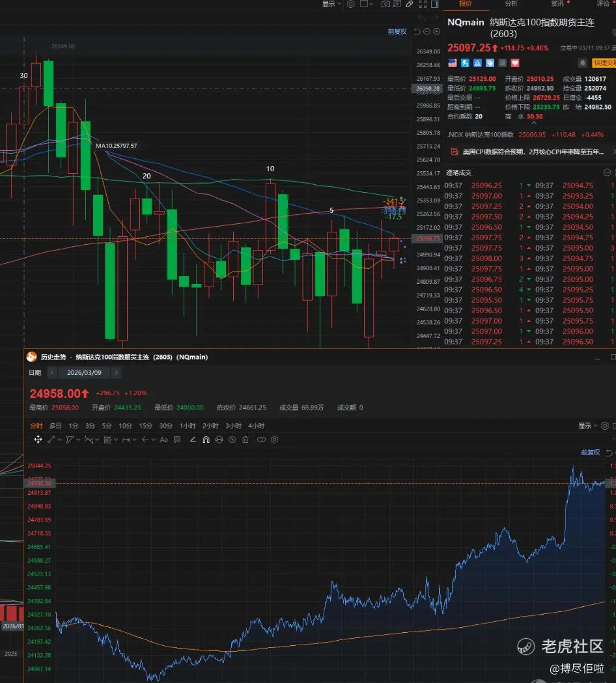Zoom out the candlestick chart
The height and width of the screenshot is (683, 616).
(427, 31)
